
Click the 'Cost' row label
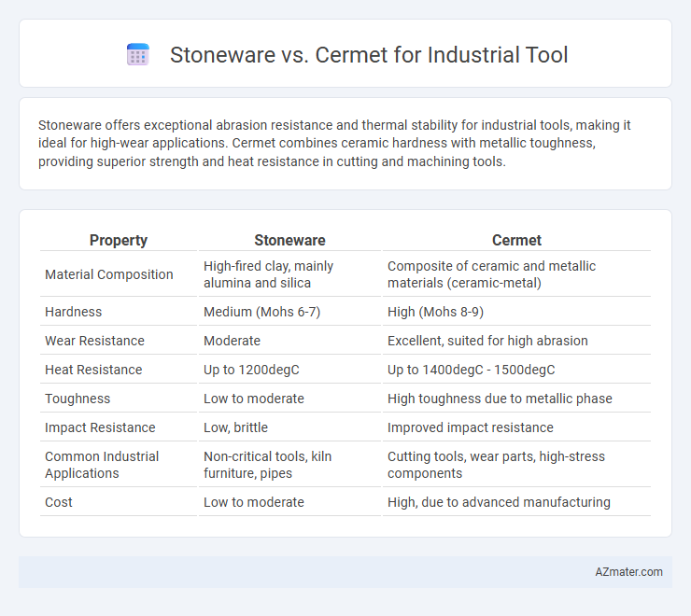coord(59,502)
